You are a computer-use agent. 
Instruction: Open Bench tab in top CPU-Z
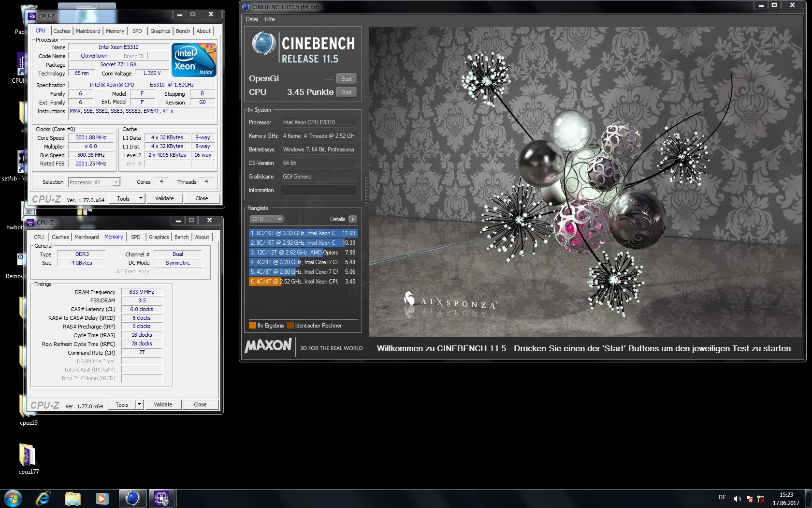coord(183,31)
